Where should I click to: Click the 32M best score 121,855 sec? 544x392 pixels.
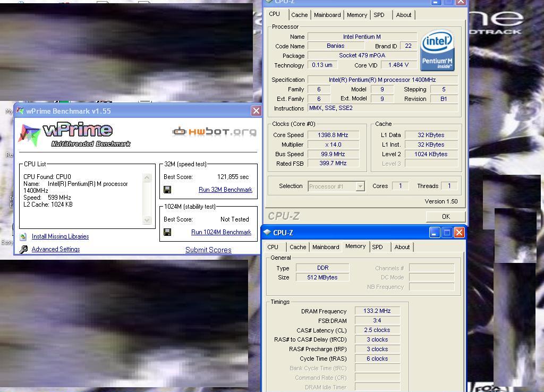coord(233,177)
